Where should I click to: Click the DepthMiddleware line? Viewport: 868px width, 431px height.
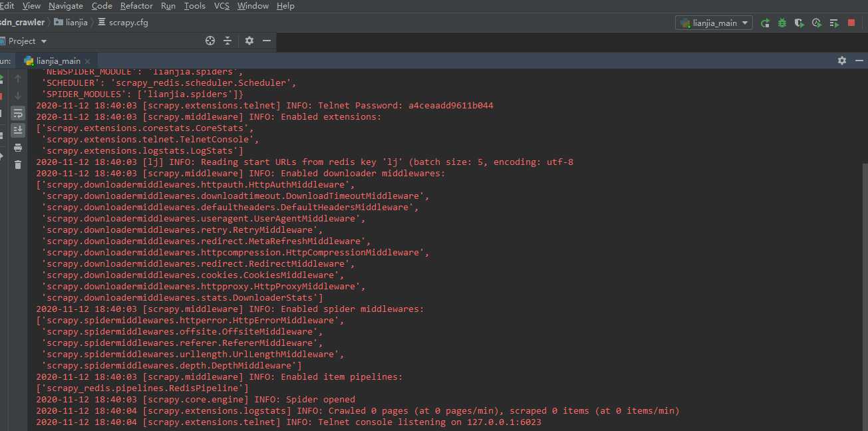(172, 365)
